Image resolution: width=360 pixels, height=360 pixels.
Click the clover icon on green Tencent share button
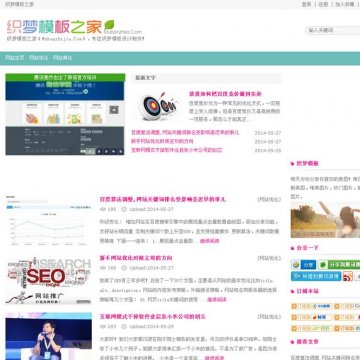point(323,265)
